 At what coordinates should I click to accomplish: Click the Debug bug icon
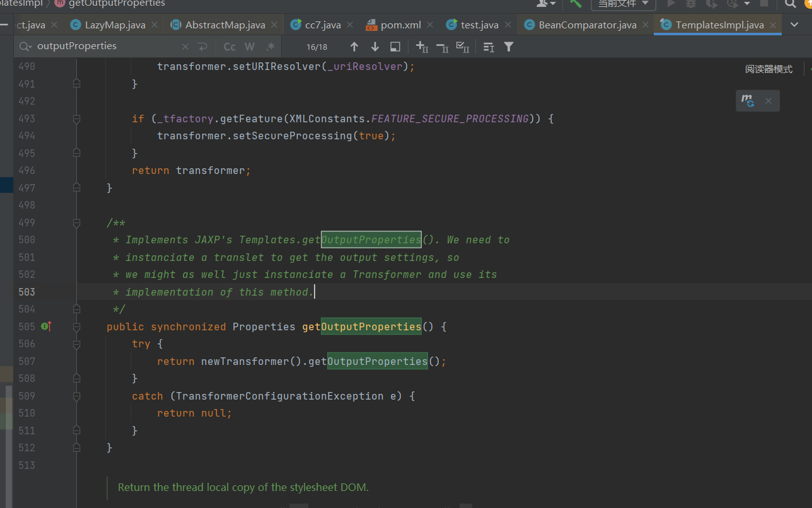tap(691, 3)
